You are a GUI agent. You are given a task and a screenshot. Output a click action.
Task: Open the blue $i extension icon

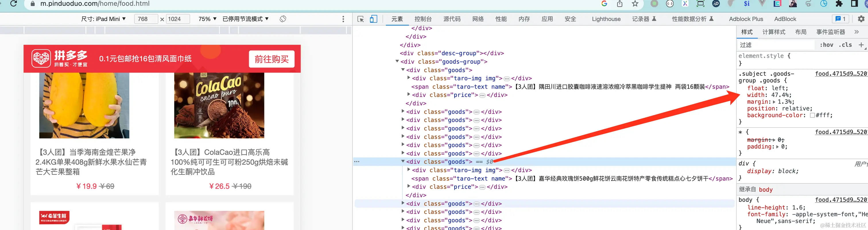(x=747, y=4)
